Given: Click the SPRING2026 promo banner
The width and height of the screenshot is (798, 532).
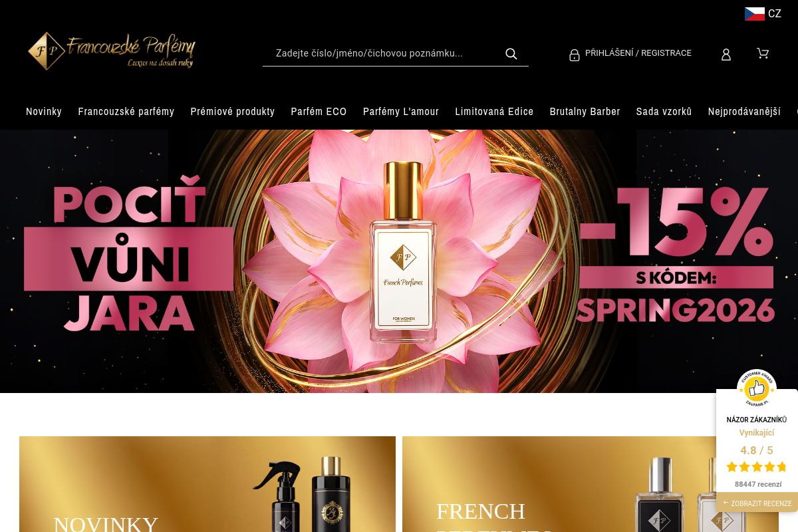Looking at the screenshot, I should pyautogui.click(x=399, y=261).
